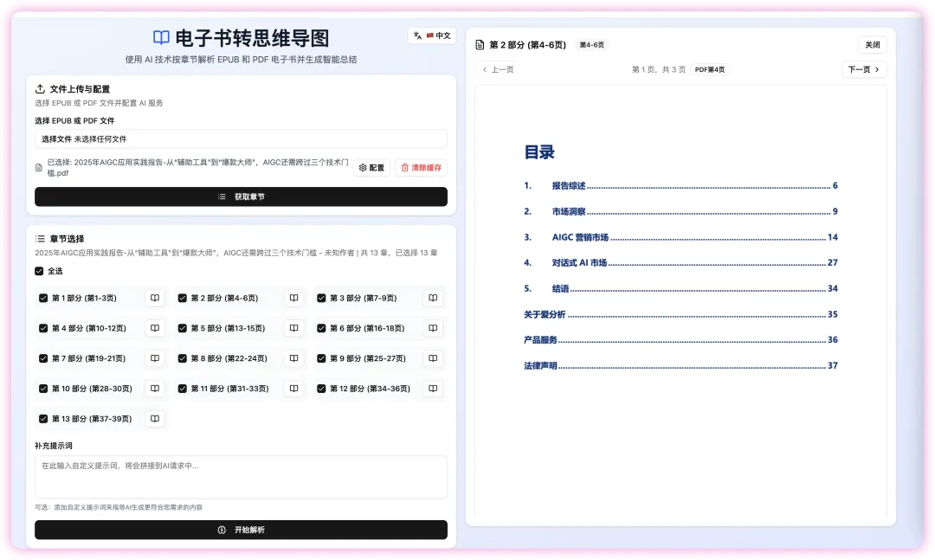The width and height of the screenshot is (935, 560).
Task: Click the document icon beside 第 2 部分 header
Action: pyautogui.click(x=480, y=45)
